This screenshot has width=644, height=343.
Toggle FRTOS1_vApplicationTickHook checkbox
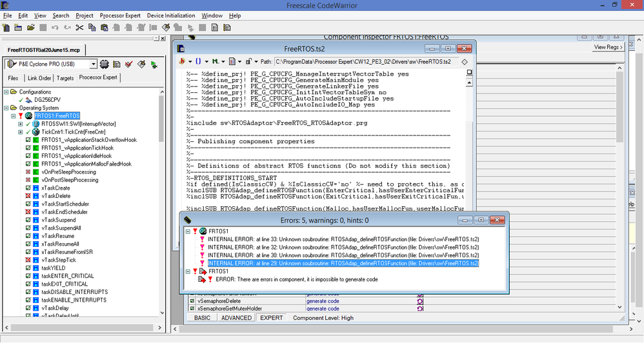pos(28,148)
